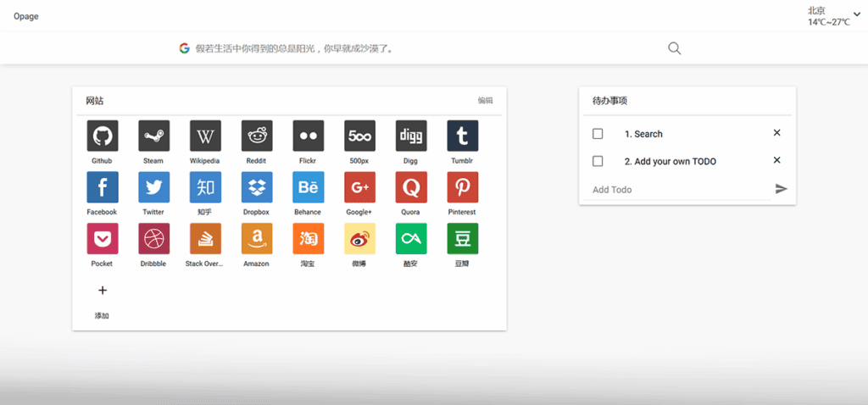The image size is (868, 405).
Task: Check the '1. Search' todo checkbox
Action: coord(598,134)
